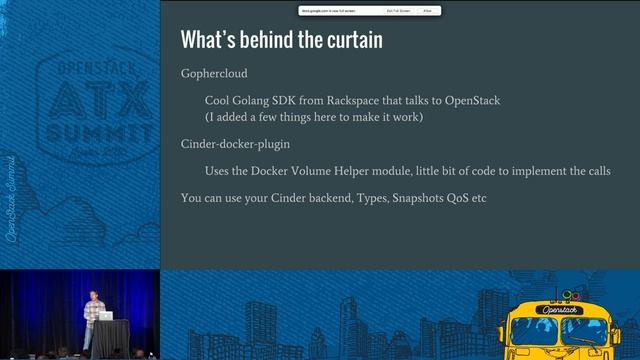The height and width of the screenshot is (360, 640).
Task: Select the "Cinder-docker-plugin" heading
Action: (x=236, y=144)
